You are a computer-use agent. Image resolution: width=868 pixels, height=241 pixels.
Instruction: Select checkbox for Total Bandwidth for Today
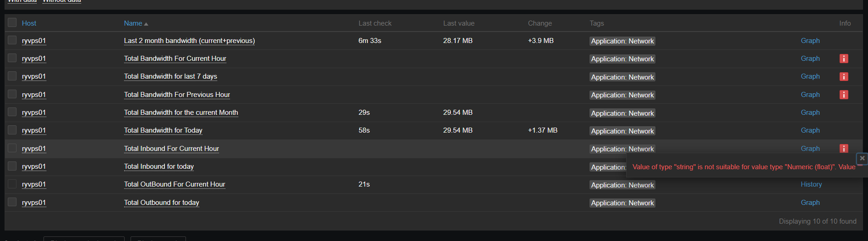pyautogui.click(x=12, y=130)
